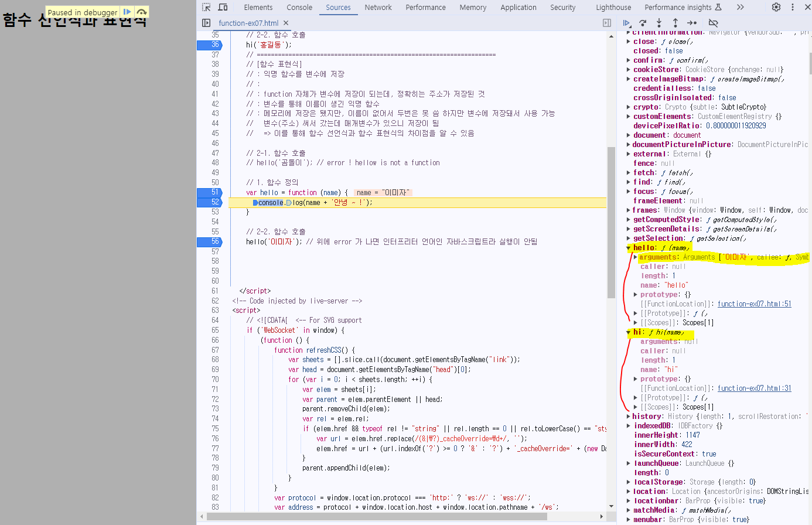The width and height of the screenshot is (812, 525).
Task: Expand the customElements property
Action: 629,117
